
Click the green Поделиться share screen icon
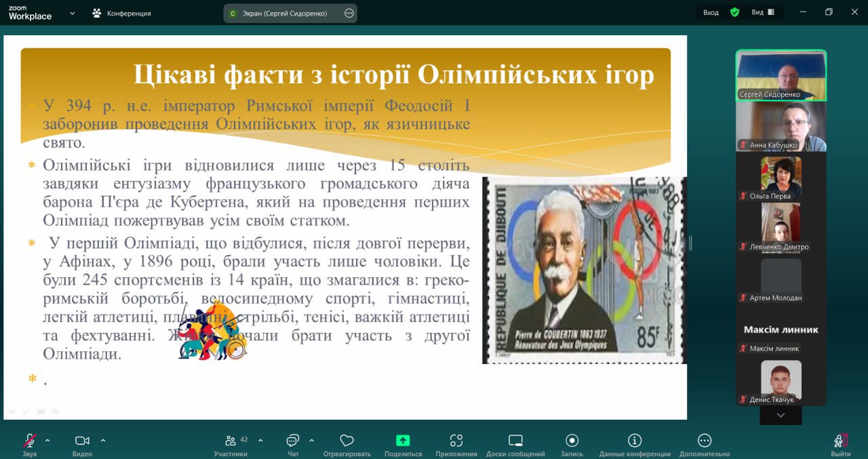point(403,441)
